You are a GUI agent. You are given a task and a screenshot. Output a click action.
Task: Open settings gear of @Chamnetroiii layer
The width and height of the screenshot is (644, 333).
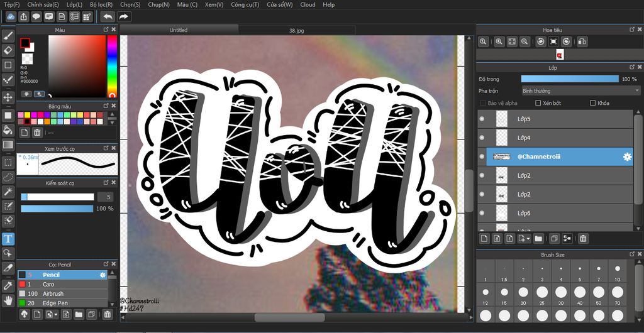coord(627,156)
